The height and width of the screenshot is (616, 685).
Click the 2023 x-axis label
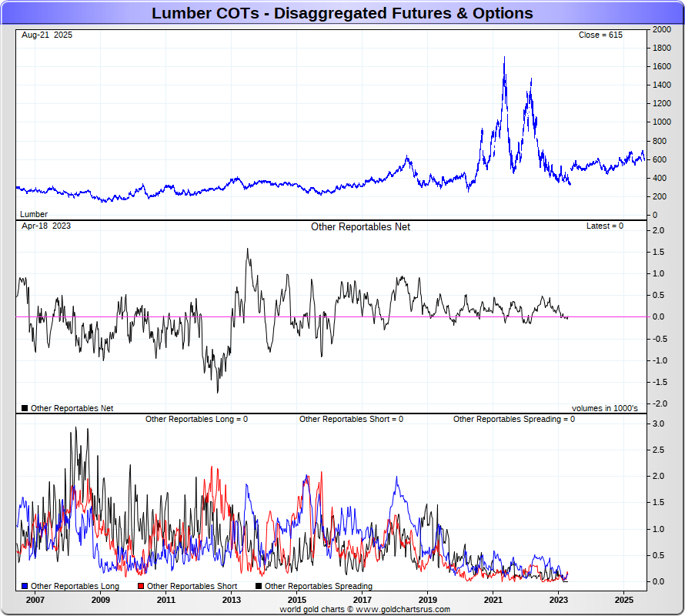point(558,600)
